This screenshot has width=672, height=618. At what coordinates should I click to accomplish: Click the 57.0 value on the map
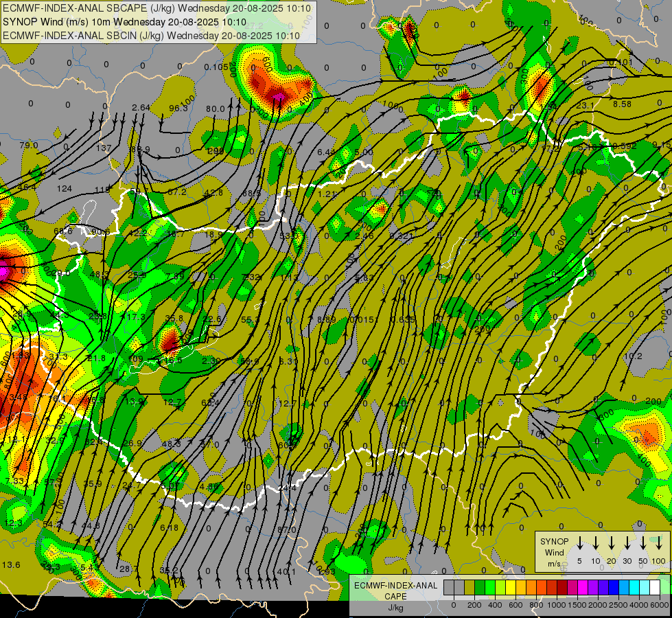pyautogui.click(x=210, y=445)
